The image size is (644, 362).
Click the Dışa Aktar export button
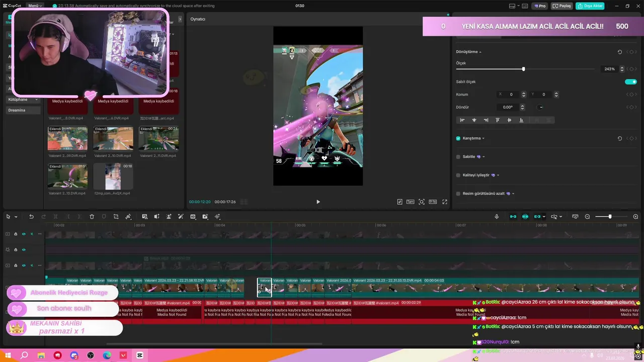tap(590, 6)
